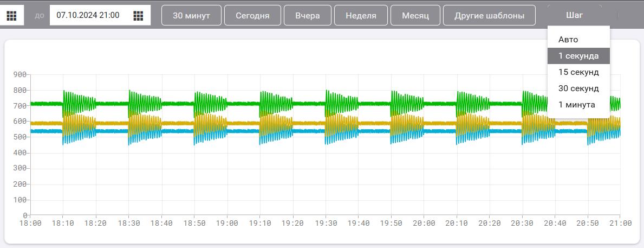The image size is (644, 248).
Task: Pick the "Месяц" range preset
Action: pos(415,16)
